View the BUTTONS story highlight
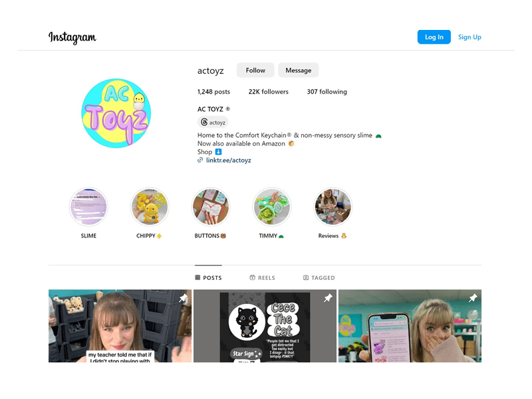The image size is (532, 399). [x=211, y=207]
